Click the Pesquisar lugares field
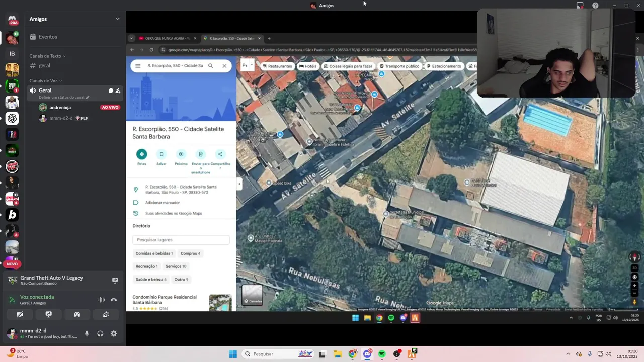 (181, 240)
